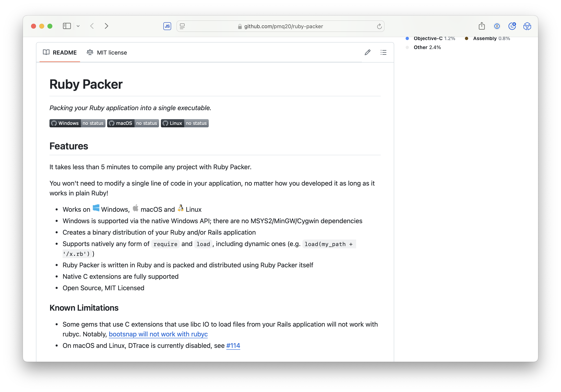This screenshot has height=392, width=561.
Task: Open the sidebar options dropdown chevron
Action: click(78, 26)
